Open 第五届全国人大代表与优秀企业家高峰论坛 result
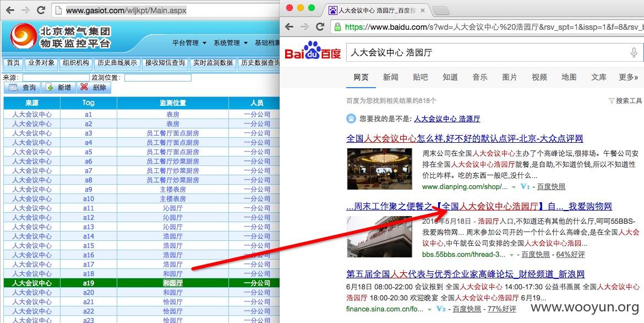Image resolution: width=644 pixels, height=323 pixels. click(x=465, y=274)
